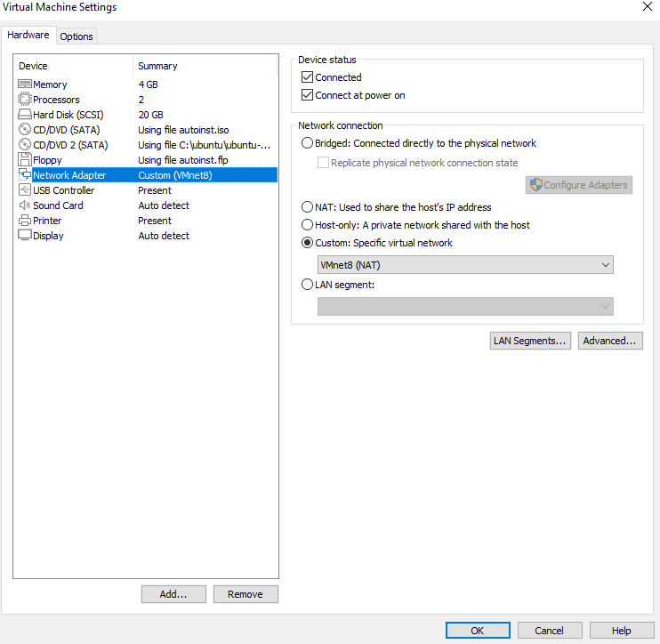Select NAT share host's IP option
Viewport: 660px width, 644px height.
(307, 207)
